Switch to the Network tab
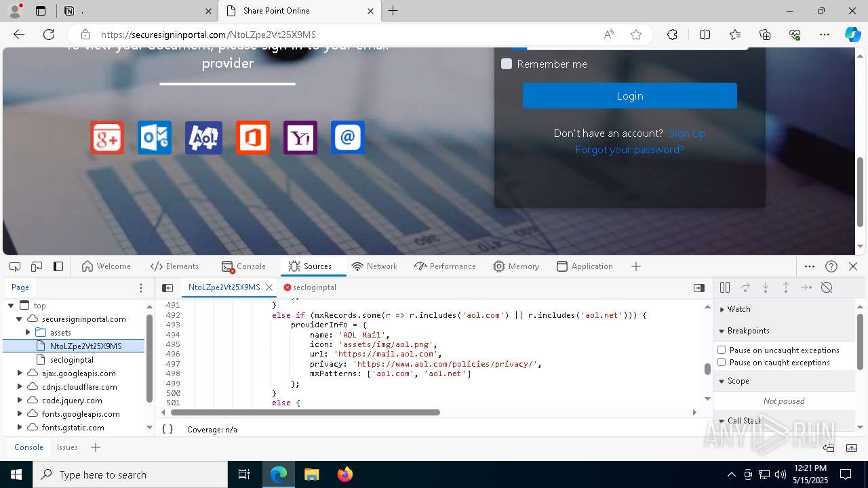 click(x=374, y=266)
